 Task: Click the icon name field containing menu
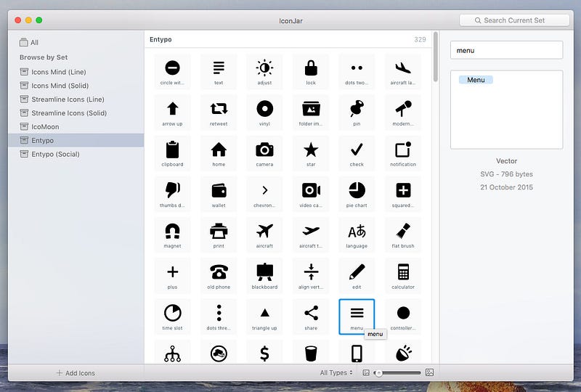506,50
